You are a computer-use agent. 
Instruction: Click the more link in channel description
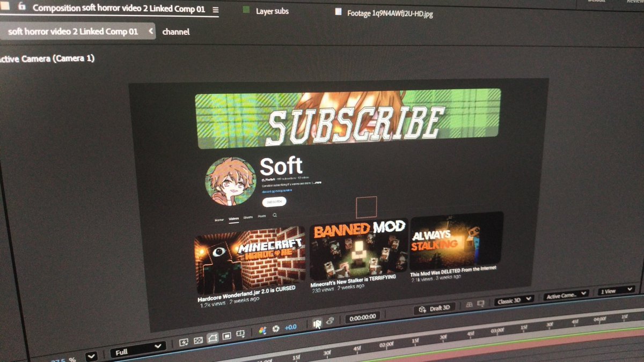point(318,183)
